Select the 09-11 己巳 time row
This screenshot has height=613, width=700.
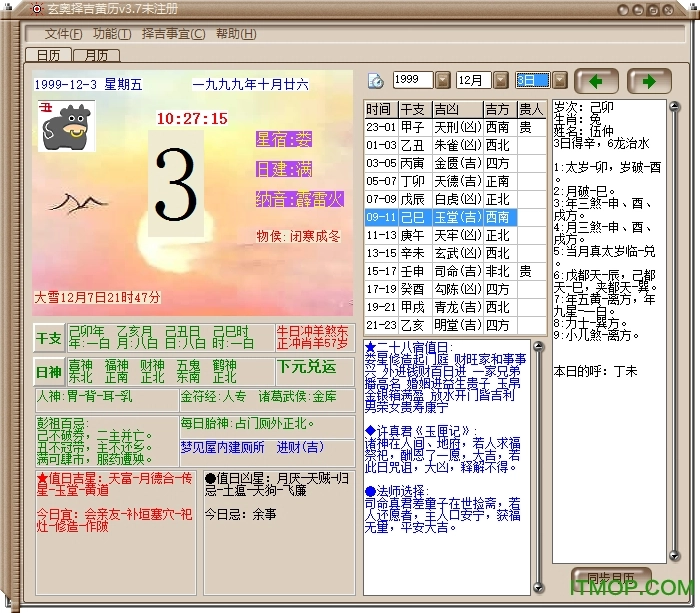click(455, 217)
